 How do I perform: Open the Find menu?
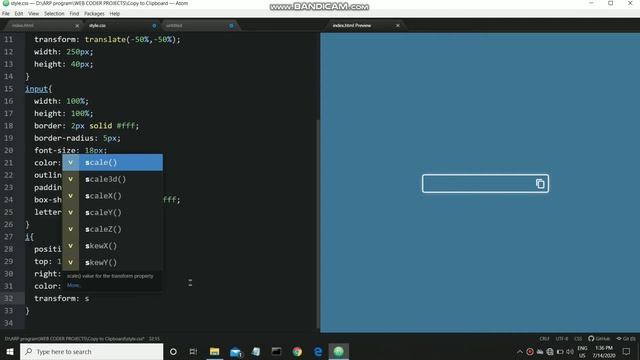coord(74,13)
